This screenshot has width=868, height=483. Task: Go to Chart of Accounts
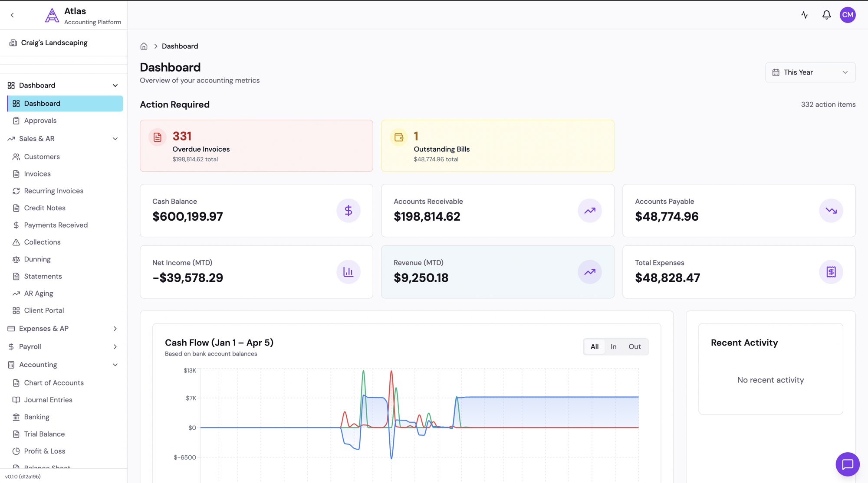(x=54, y=383)
